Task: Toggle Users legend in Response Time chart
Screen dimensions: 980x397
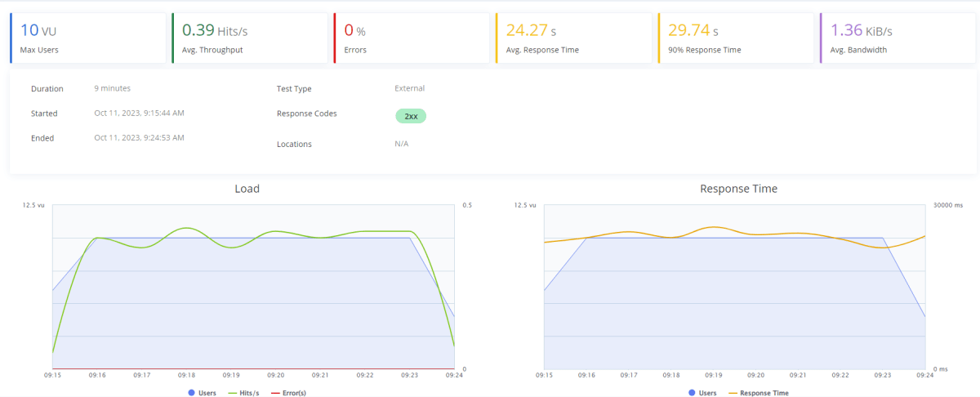Action: (x=704, y=393)
